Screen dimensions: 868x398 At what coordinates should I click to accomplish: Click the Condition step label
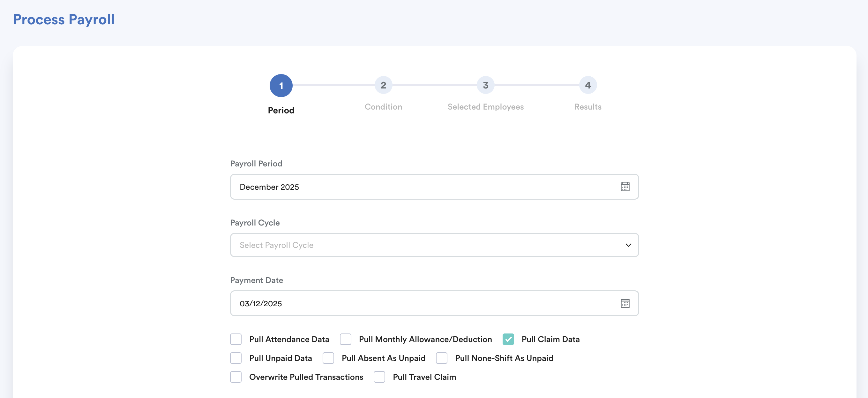pyautogui.click(x=383, y=107)
